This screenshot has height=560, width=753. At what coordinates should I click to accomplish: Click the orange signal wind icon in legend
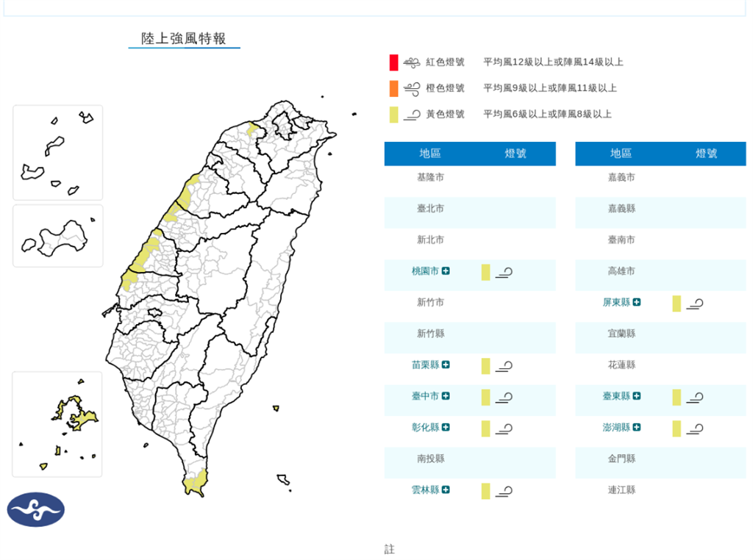(412, 88)
